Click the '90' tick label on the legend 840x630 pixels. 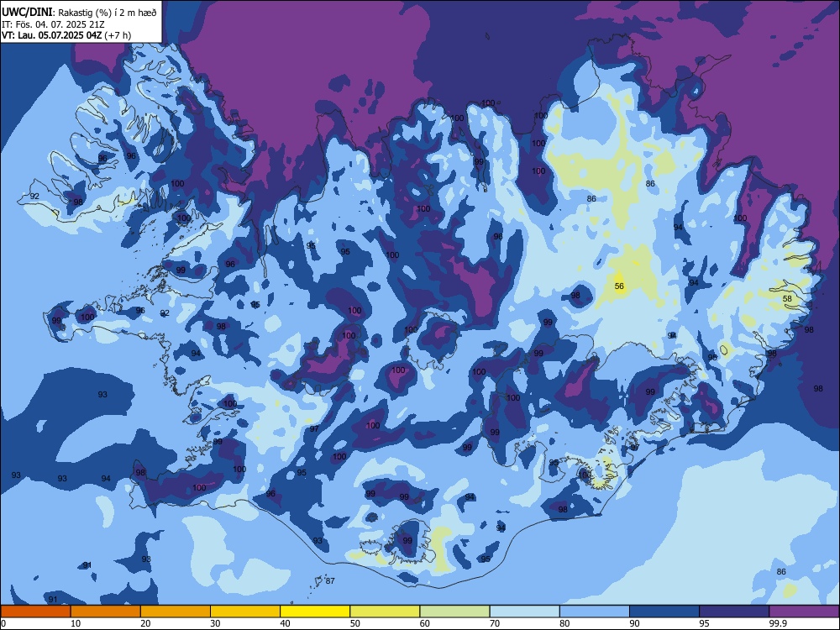pos(634,623)
